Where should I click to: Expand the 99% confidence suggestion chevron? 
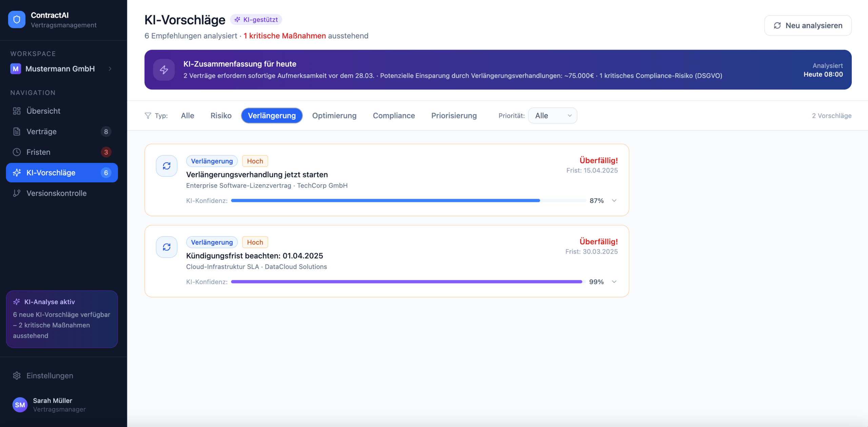click(614, 282)
